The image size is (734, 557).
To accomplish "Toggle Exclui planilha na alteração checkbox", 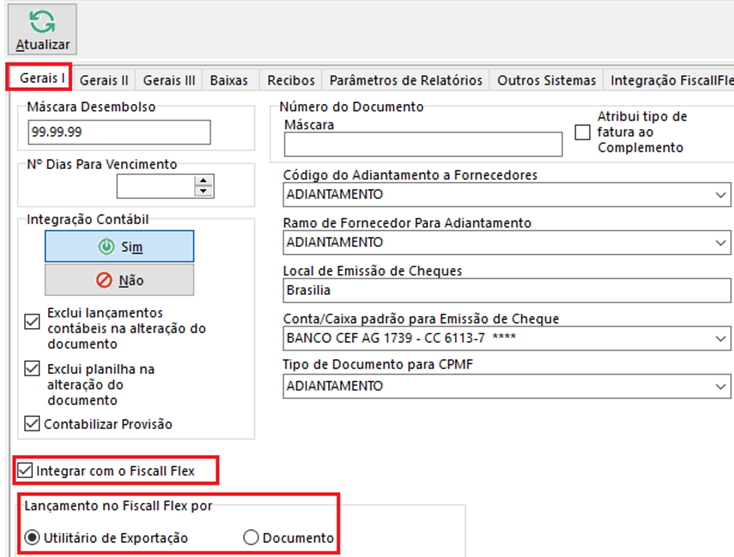I will point(32,369).
